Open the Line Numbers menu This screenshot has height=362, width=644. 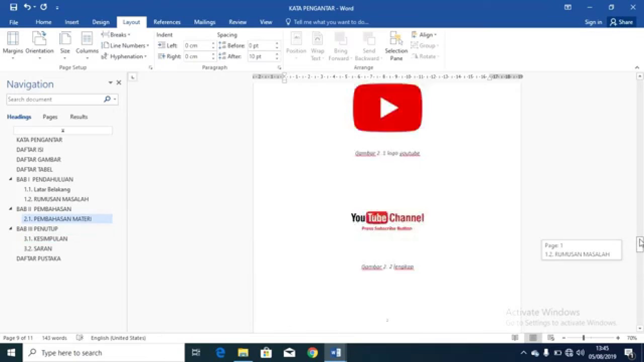(x=125, y=46)
